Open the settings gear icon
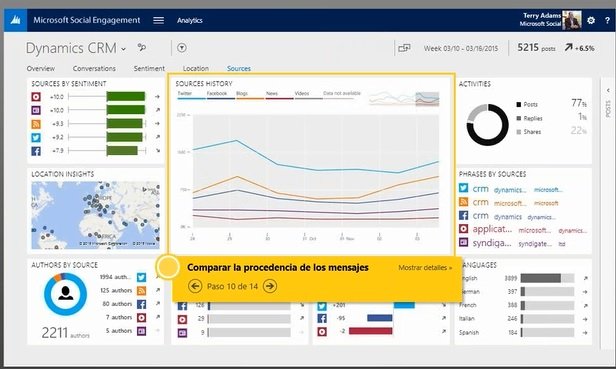 (x=591, y=20)
